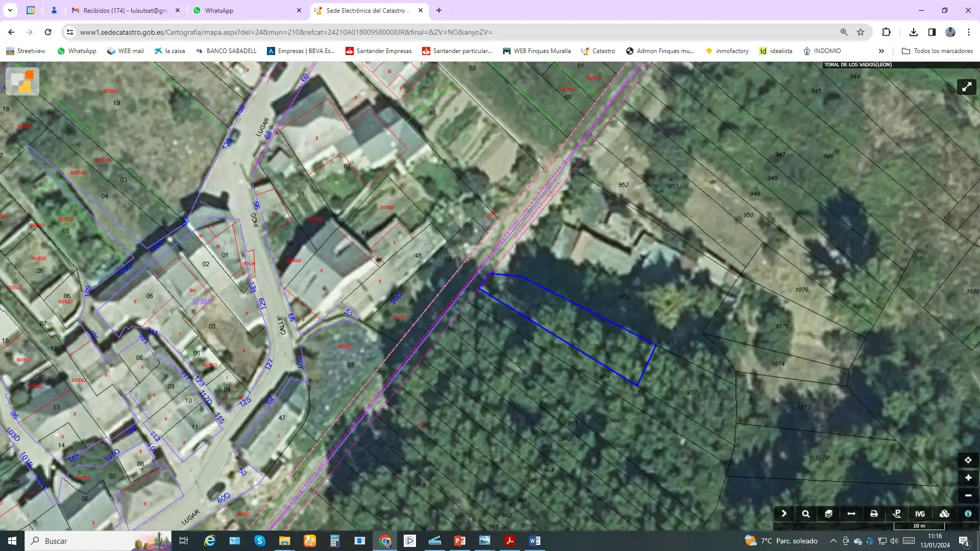Reload the Catastro map page
The image size is (980, 551).
point(48,32)
